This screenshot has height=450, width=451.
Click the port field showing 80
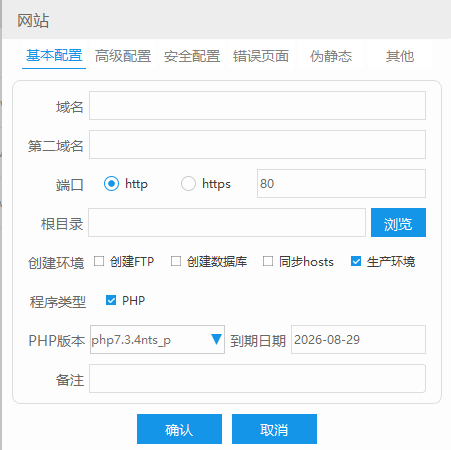341,183
